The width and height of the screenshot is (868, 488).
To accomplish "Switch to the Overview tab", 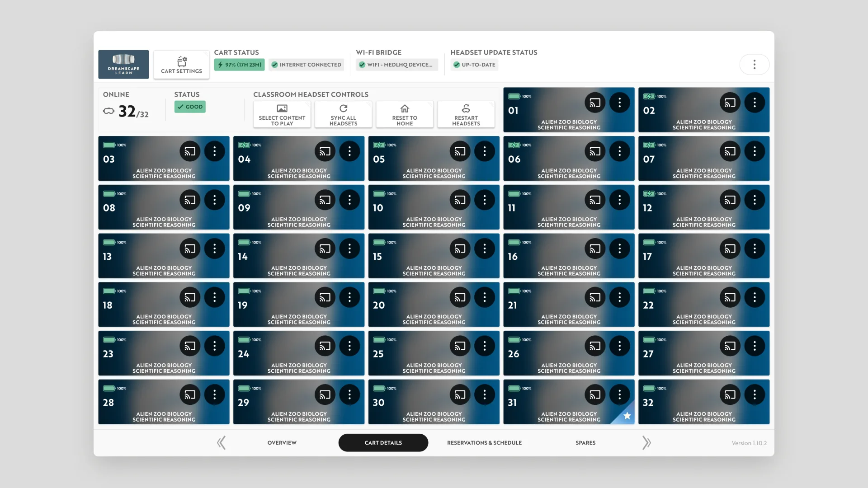I will pos(282,443).
